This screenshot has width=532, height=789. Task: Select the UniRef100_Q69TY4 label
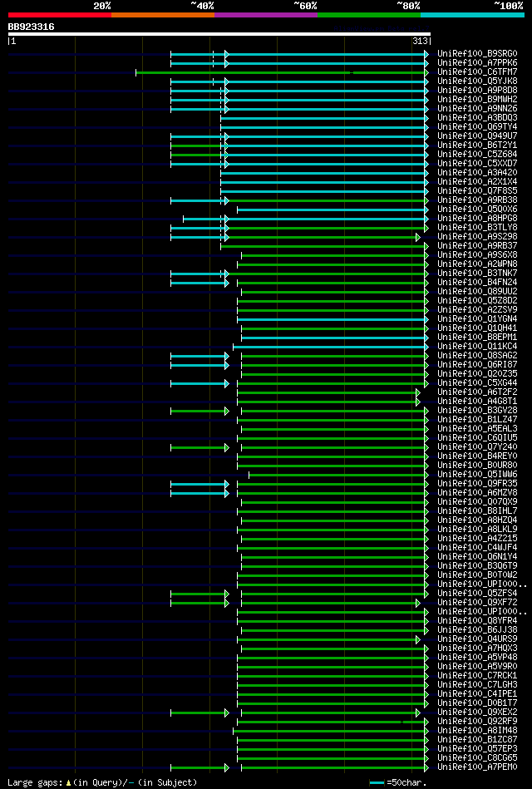tap(478, 127)
